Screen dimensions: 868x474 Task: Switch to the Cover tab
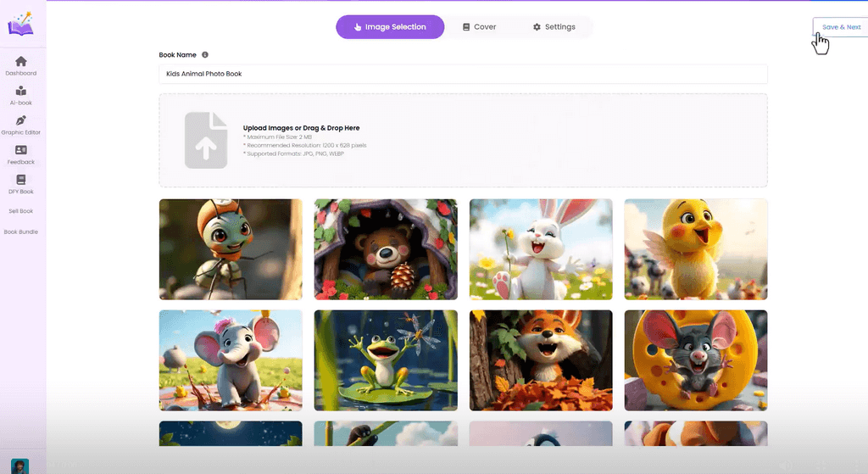click(x=480, y=26)
